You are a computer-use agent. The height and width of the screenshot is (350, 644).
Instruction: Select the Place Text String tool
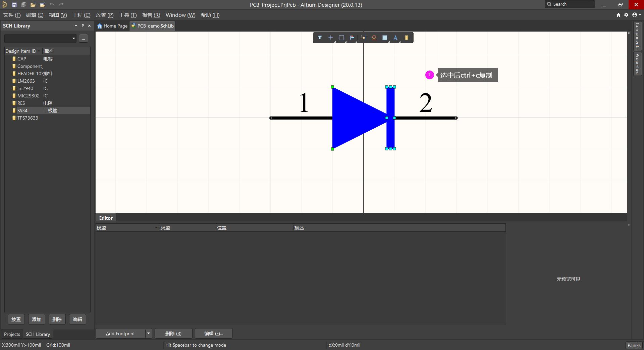[395, 38]
